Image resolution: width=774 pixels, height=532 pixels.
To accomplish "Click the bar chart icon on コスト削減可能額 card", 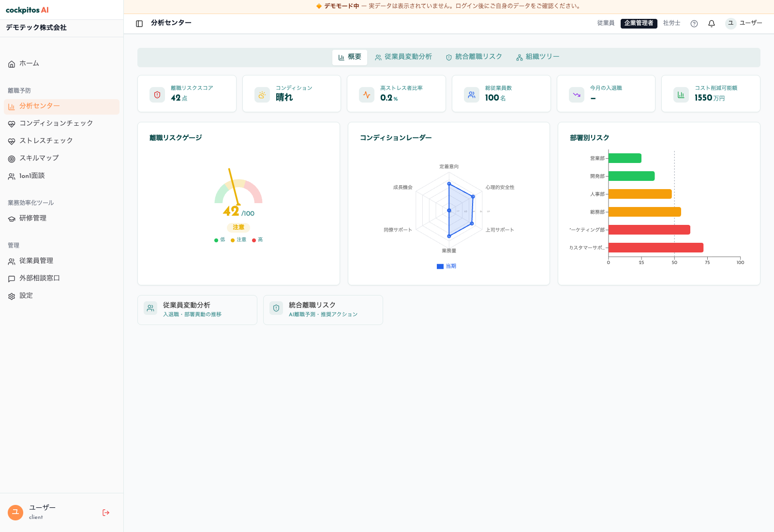I will click(681, 95).
